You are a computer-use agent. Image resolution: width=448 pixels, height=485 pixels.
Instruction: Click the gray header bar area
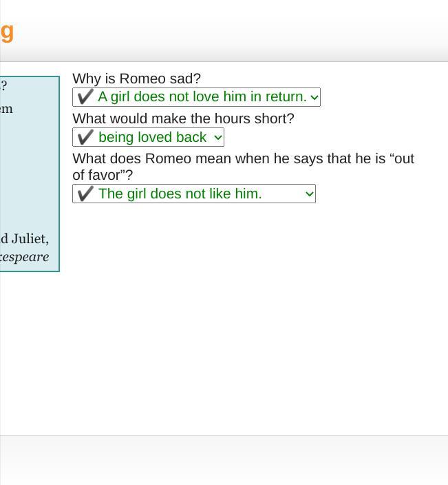pos(224,31)
